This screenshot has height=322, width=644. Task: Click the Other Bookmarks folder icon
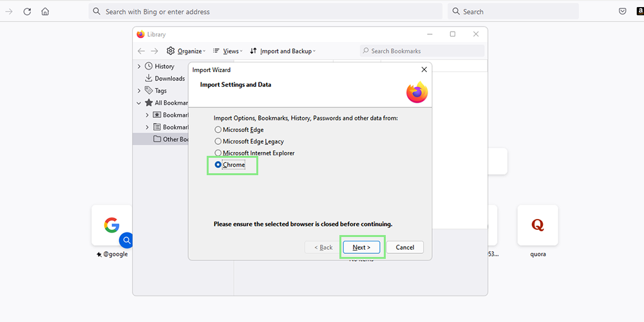157,139
